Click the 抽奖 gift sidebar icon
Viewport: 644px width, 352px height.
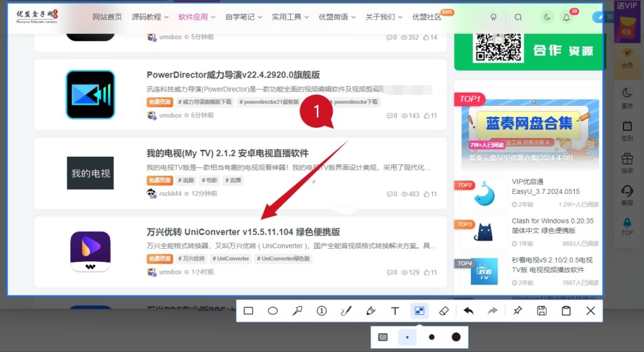pos(627,164)
